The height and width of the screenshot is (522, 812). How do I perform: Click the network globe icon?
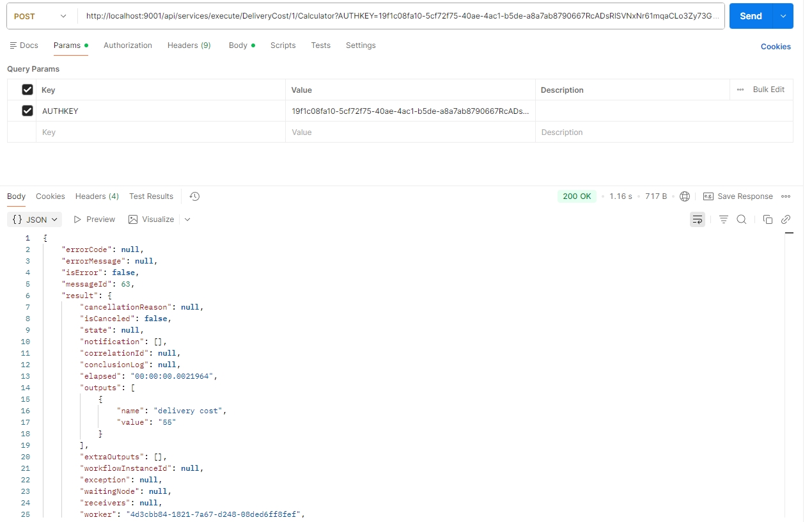point(685,196)
